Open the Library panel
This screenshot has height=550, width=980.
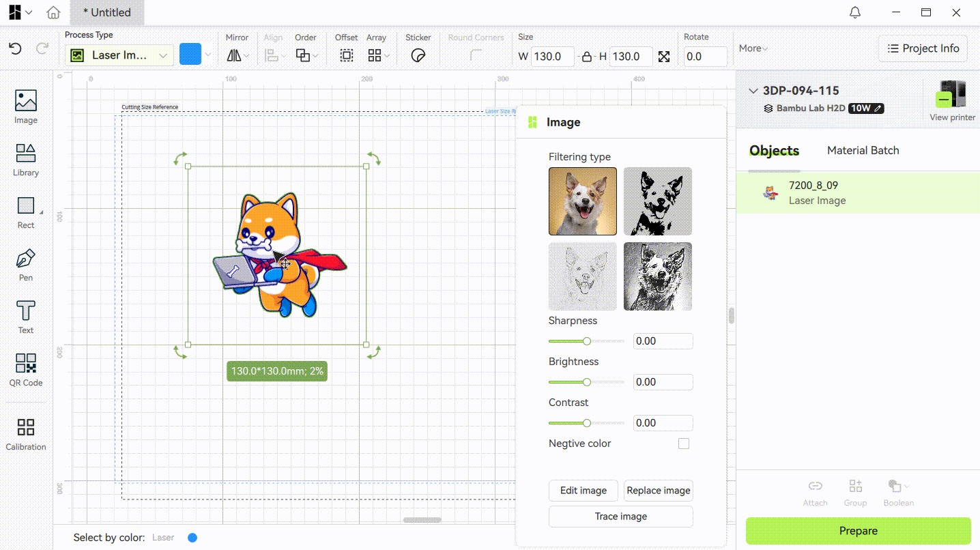tap(26, 160)
